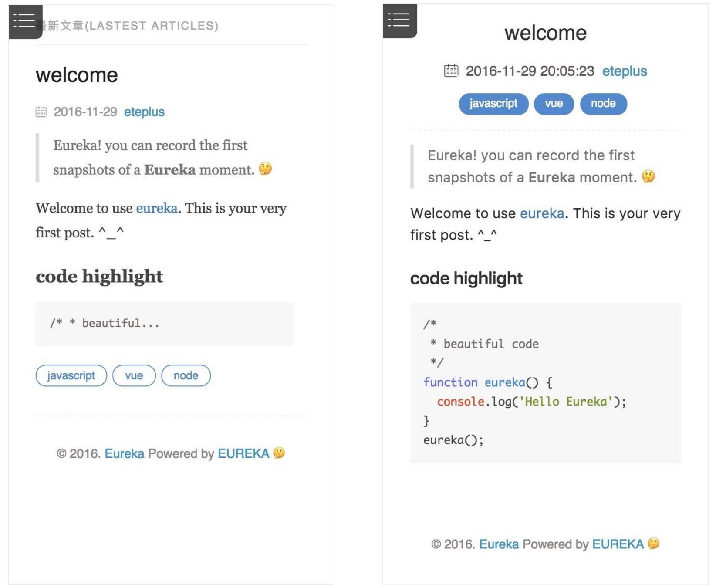Image resolution: width=716 pixels, height=588 pixels.
Task: Open the uppercase EUREKA footer link in right panel
Action: click(x=618, y=544)
